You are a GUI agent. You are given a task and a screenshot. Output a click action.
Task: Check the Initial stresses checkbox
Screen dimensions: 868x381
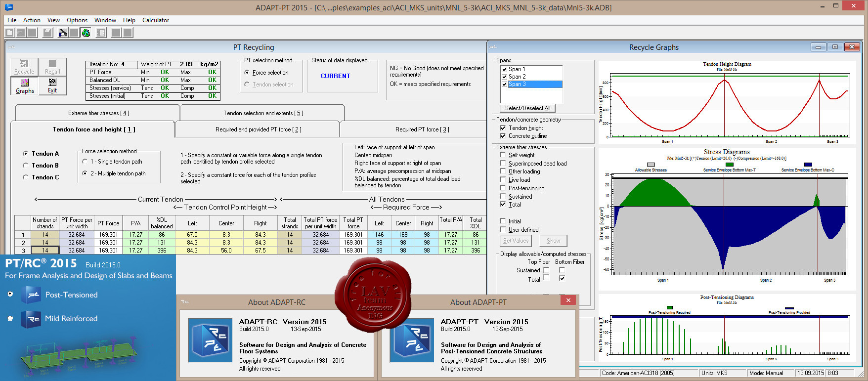click(x=503, y=221)
